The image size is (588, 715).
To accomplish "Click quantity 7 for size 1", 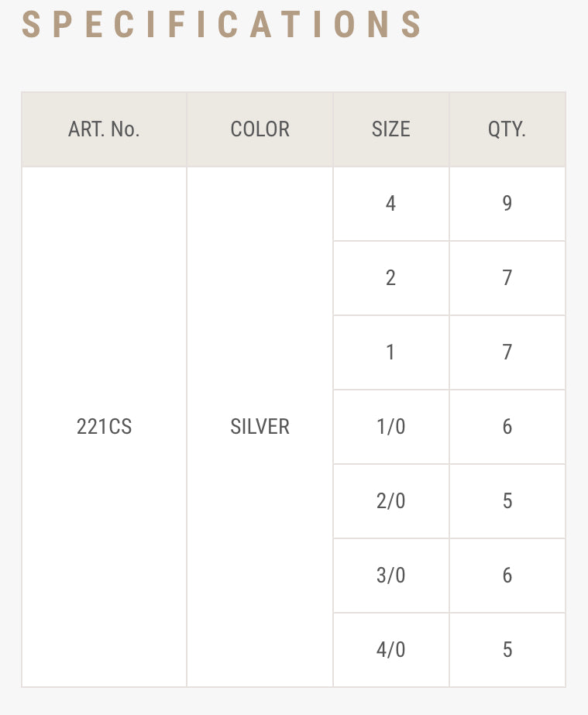I will (507, 352).
